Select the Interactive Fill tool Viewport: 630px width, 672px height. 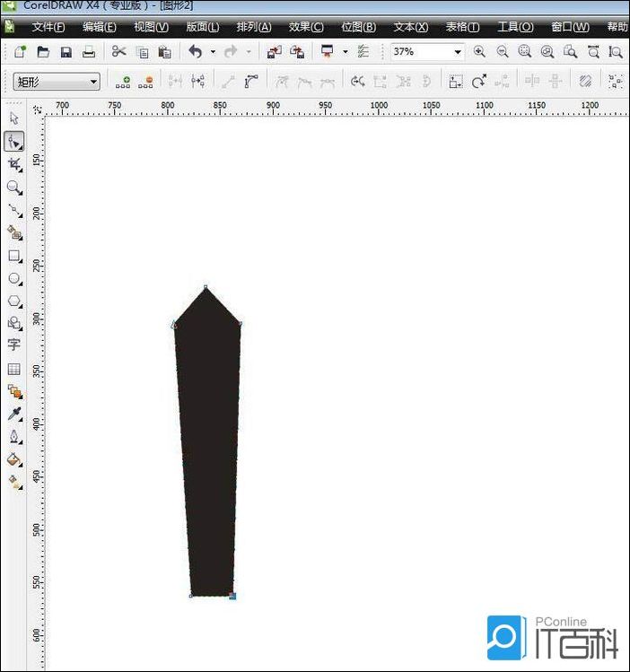(14, 483)
